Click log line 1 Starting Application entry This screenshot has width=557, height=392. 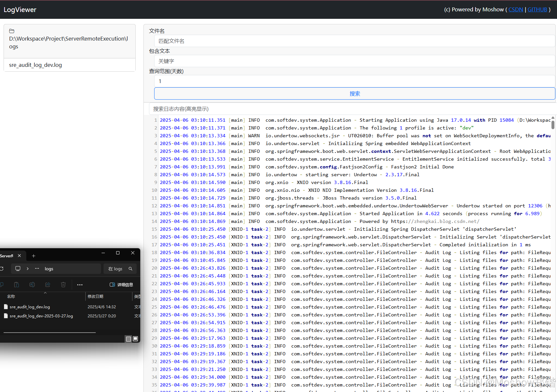355,120
